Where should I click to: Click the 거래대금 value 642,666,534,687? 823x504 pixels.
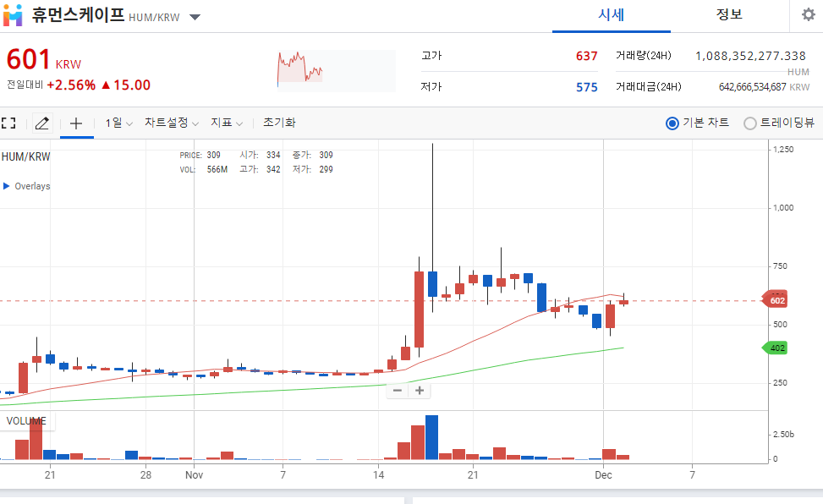point(752,87)
